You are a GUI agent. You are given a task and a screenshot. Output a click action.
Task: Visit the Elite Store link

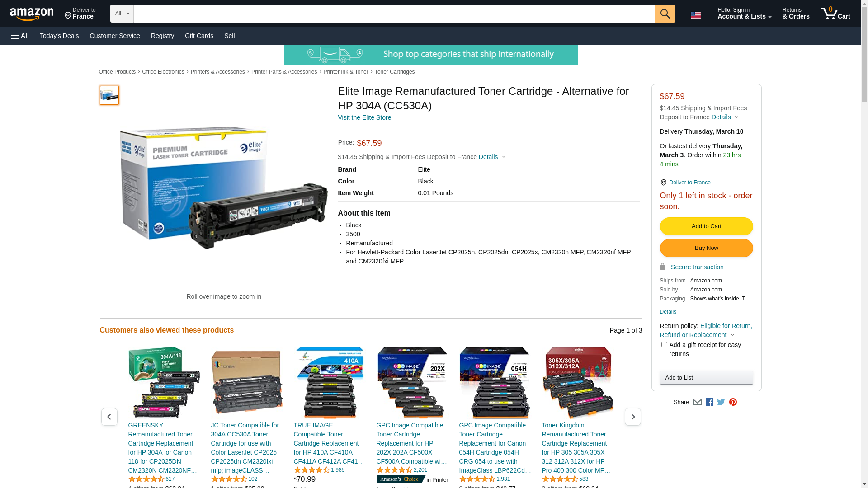click(364, 117)
